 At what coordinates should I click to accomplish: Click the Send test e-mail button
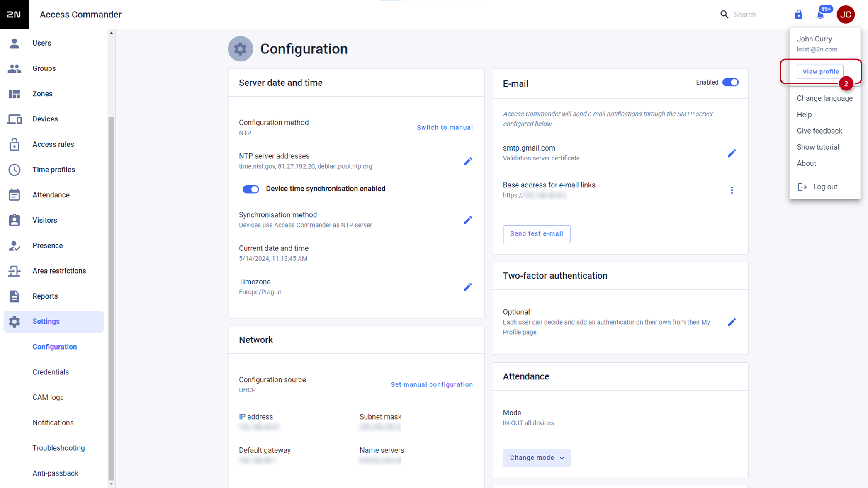point(536,234)
